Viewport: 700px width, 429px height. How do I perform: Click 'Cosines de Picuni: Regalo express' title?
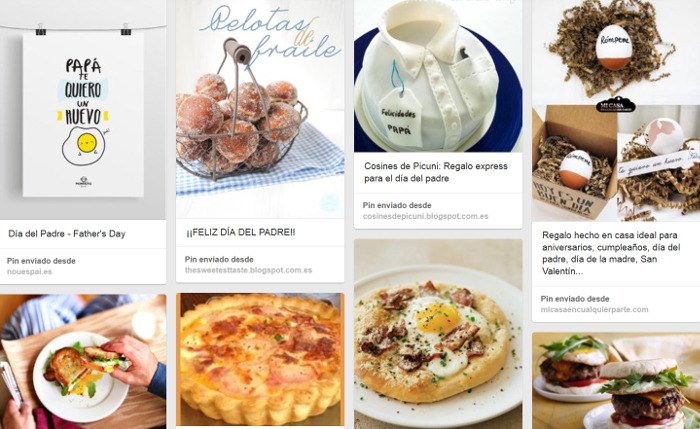[436, 172]
